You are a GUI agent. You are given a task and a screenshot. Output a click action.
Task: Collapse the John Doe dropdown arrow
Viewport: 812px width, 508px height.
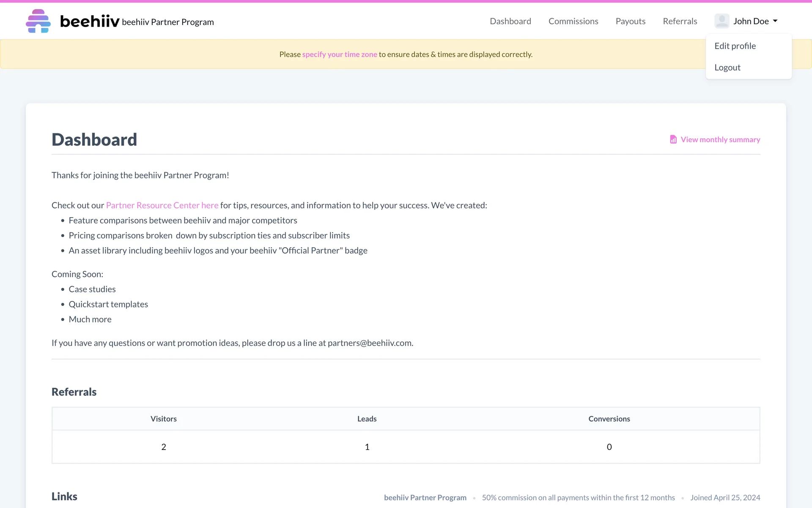click(x=775, y=21)
